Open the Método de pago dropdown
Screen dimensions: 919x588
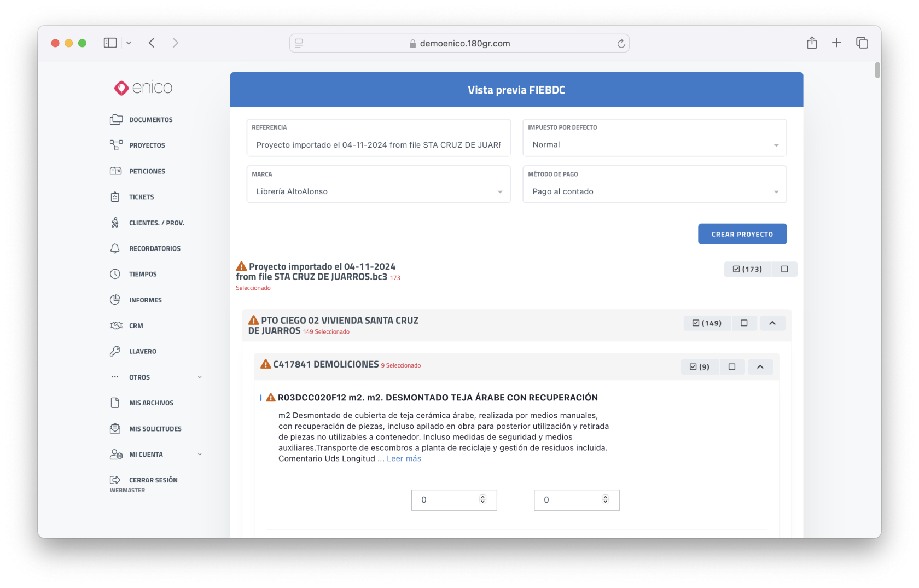click(654, 191)
